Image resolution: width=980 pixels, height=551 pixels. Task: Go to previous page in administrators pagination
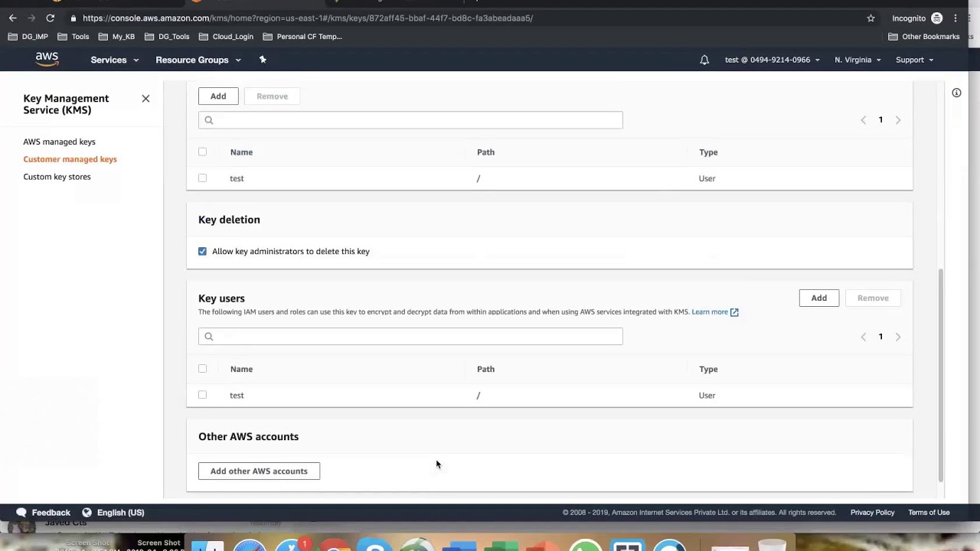click(863, 120)
